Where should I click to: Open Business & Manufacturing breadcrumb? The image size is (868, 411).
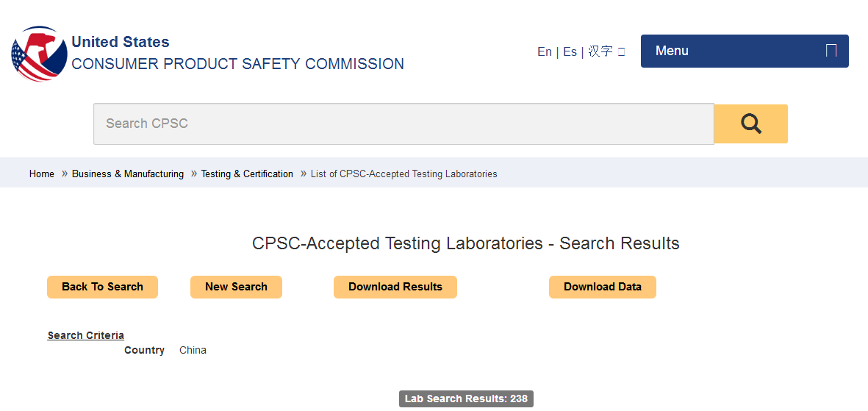(x=128, y=174)
